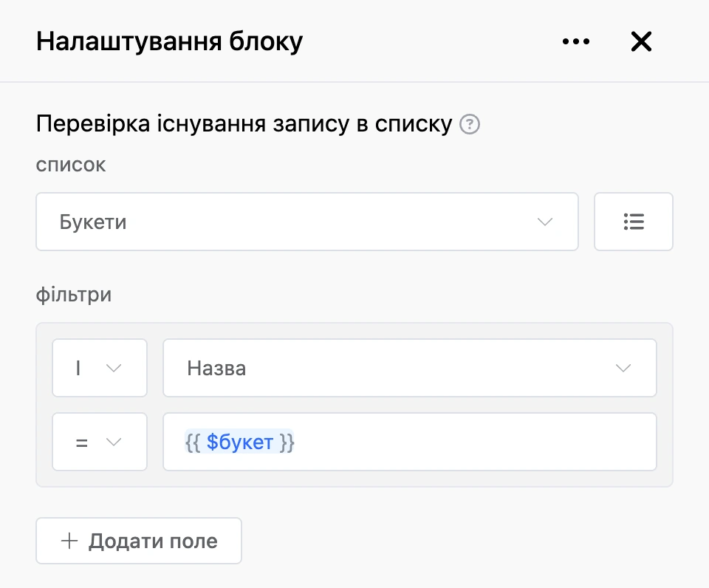Image resolution: width=709 pixels, height=588 pixels.
Task: Click the Налаштування блоку heading
Action: [x=170, y=41]
